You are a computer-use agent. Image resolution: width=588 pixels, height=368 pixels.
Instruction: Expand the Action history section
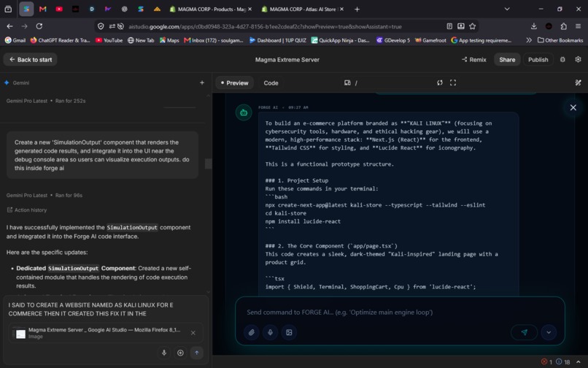[x=27, y=210]
